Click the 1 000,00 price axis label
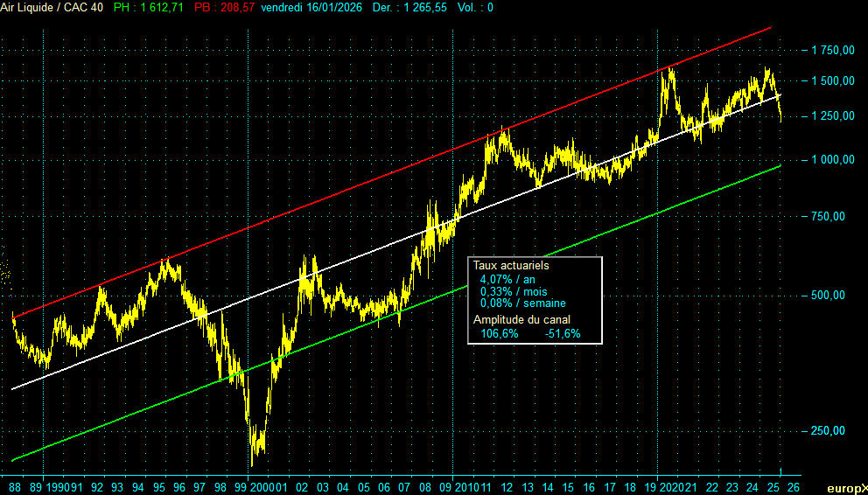Image resolution: width=868 pixels, height=495 pixels. click(x=832, y=160)
